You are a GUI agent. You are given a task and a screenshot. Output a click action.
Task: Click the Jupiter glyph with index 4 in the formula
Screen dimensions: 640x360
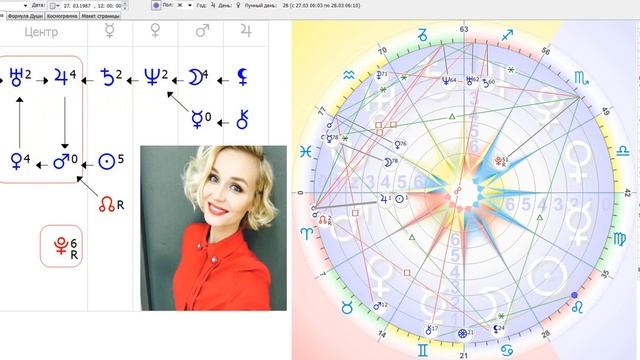[62, 77]
